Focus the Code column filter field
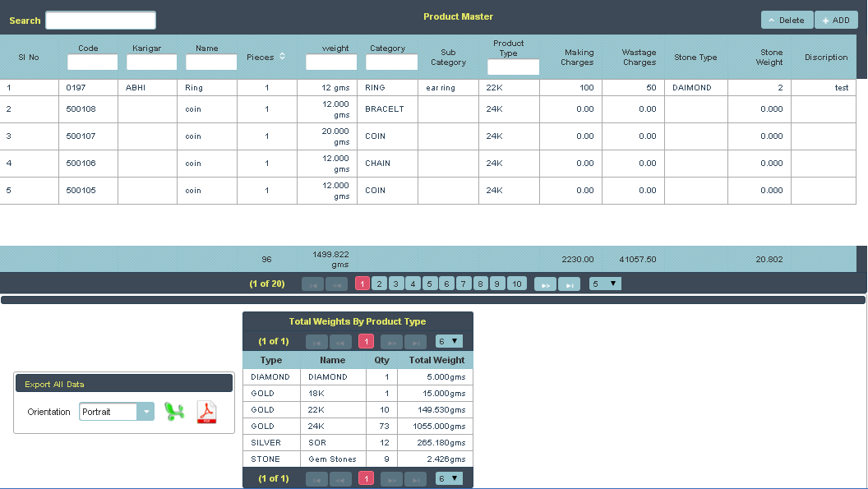 pos(93,62)
